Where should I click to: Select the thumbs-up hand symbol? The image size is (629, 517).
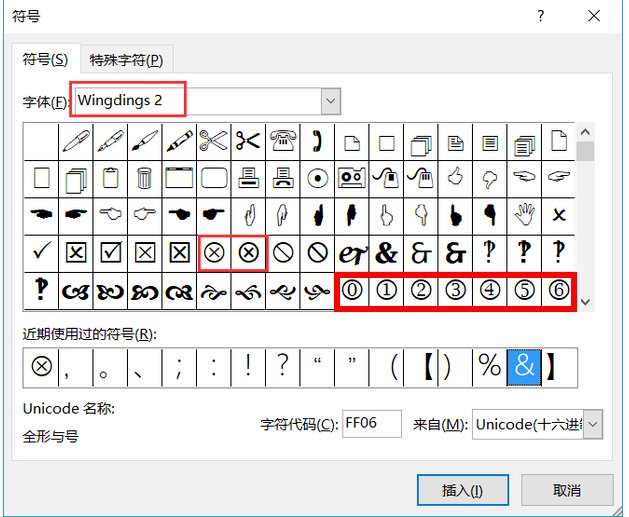(455, 178)
